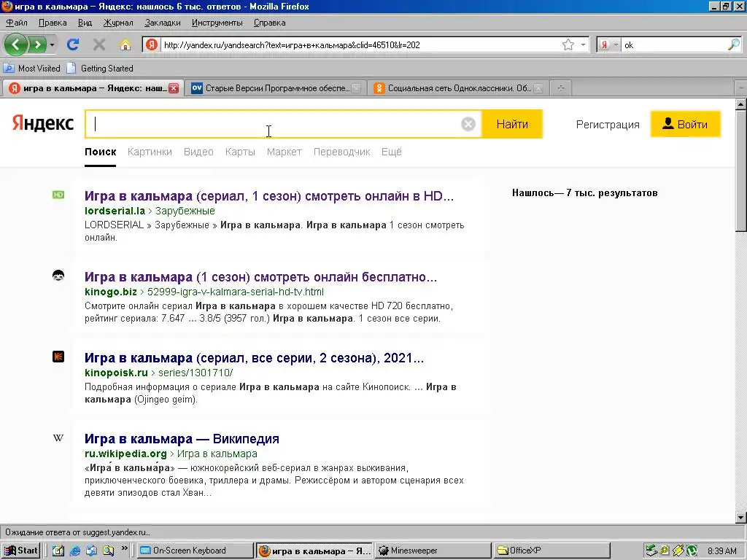Click the magnifier search icon in toolbar
The height and width of the screenshot is (560, 747).
[x=734, y=44]
